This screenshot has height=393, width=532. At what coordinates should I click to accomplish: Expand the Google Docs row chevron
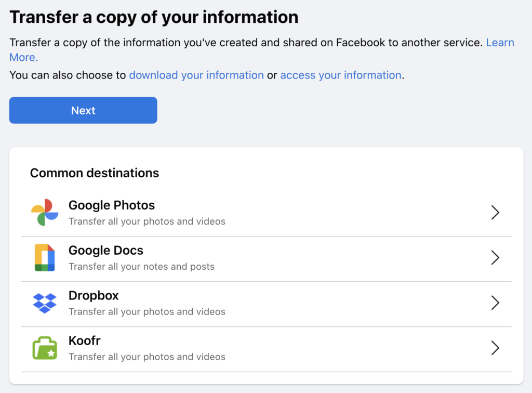pos(495,258)
